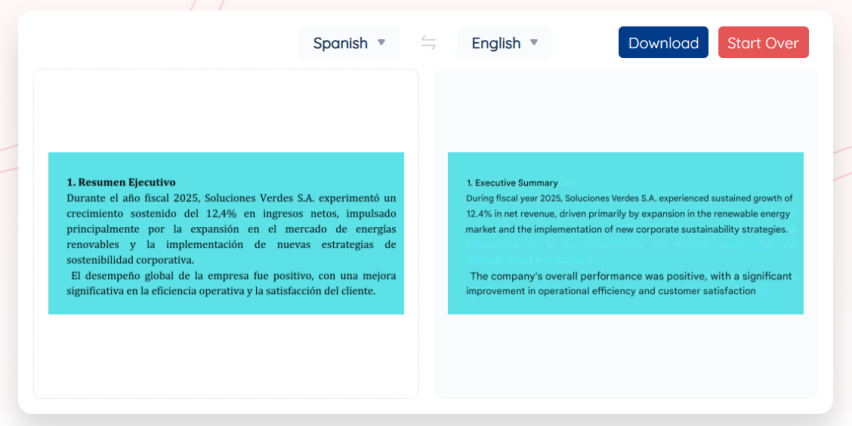Expand the English language dropdown arrow
Viewport: 852px width, 426px height.
tap(534, 43)
